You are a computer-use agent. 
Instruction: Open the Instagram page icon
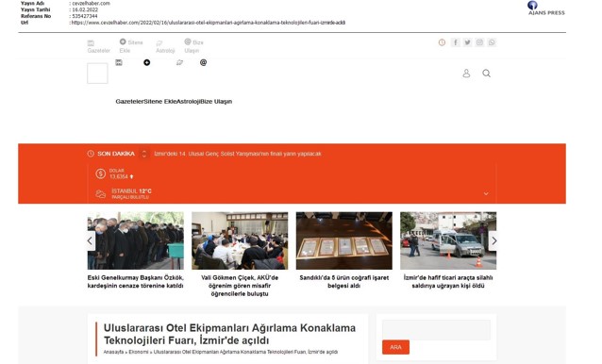[x=479, y=42]
